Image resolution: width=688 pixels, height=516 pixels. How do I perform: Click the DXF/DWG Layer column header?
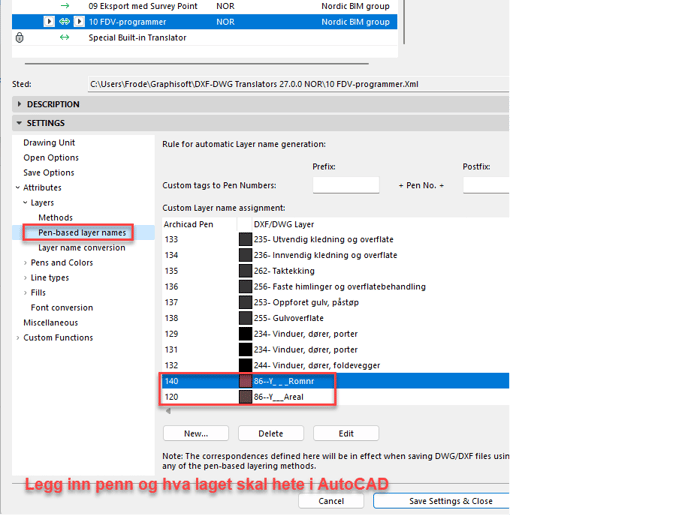(x=380, y=224)
